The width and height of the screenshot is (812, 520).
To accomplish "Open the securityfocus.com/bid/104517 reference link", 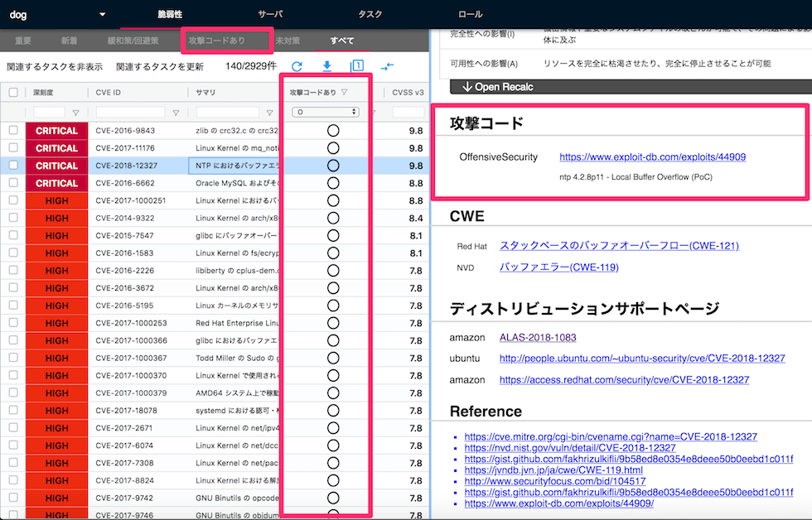I will pyautogui.click(x=554, y=481).
